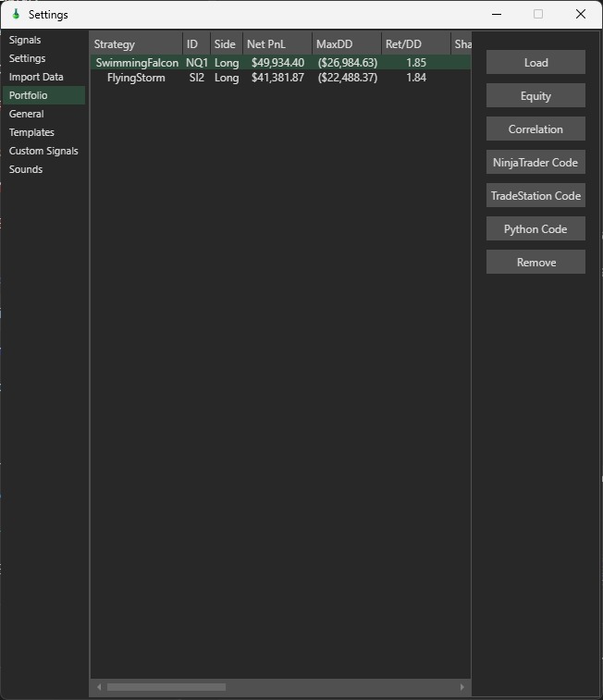Minimize the Settings window
This screenshot has height=700, width=603.
[x=497, y=14]
